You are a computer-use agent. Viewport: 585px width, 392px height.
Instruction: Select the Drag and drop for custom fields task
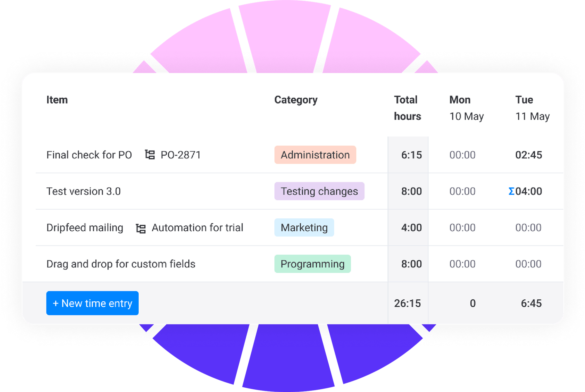coord(121,264)
